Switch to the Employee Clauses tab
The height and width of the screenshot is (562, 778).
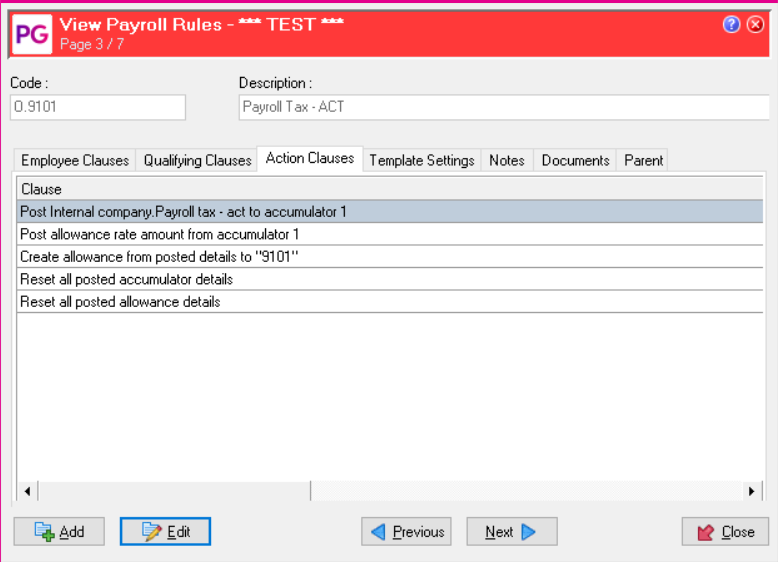pyautogui.click(x=75, y=160)
